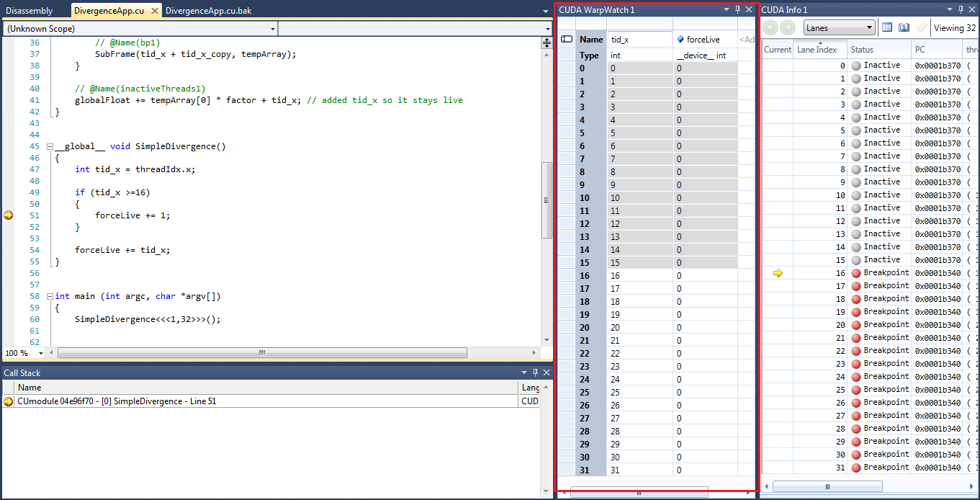Screen dimensions: 980x500
Task: Pin the Call Stack panel
Action: click(534, 372)
